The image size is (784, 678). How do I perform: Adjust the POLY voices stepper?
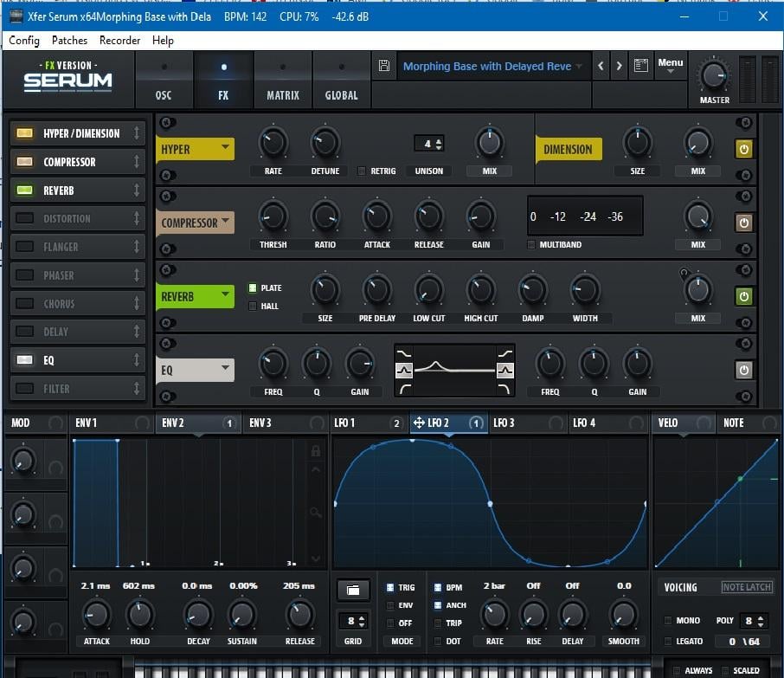tap(761, 621)
